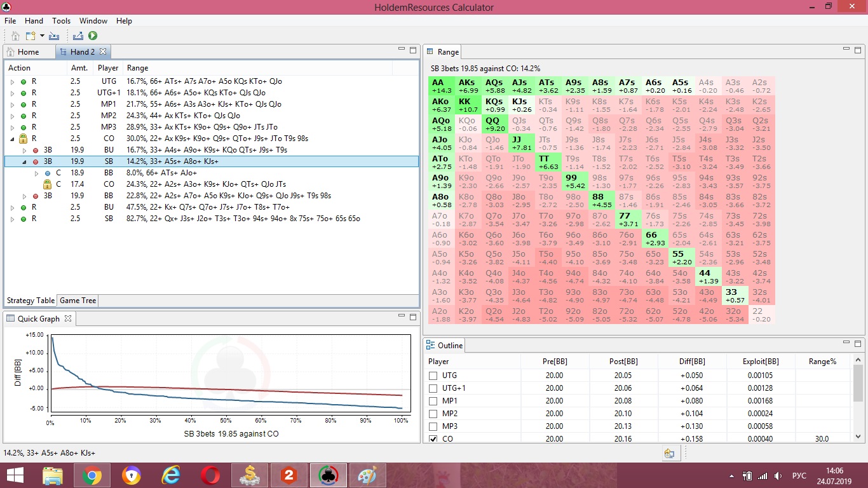Expand the MP2 raise tree row
The height and width of the screenshot is (488, 868).
click(12, 116)
